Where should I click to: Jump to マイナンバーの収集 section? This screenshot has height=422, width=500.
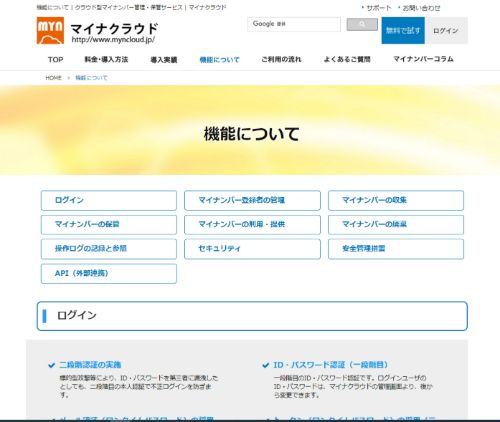[396, 200]
